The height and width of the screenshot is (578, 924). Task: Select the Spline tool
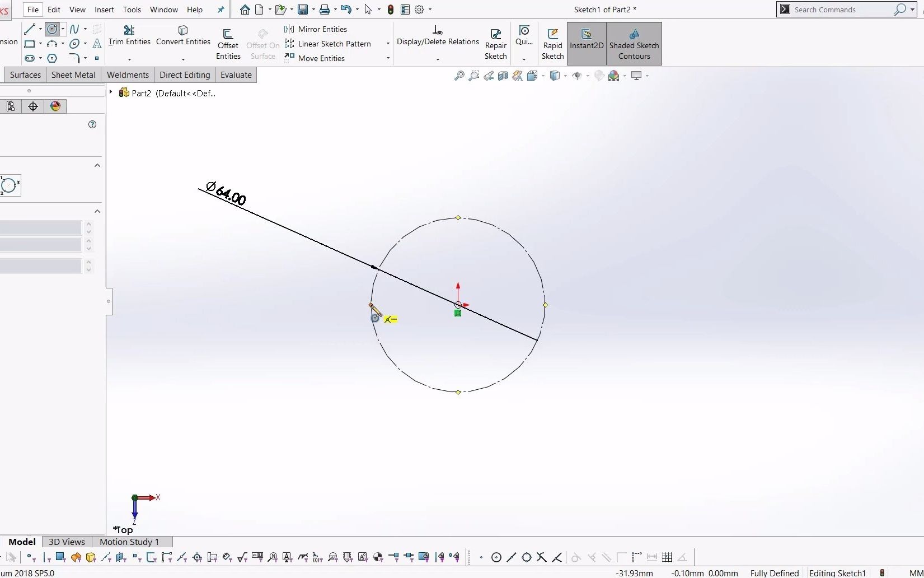tap(74, 29)
